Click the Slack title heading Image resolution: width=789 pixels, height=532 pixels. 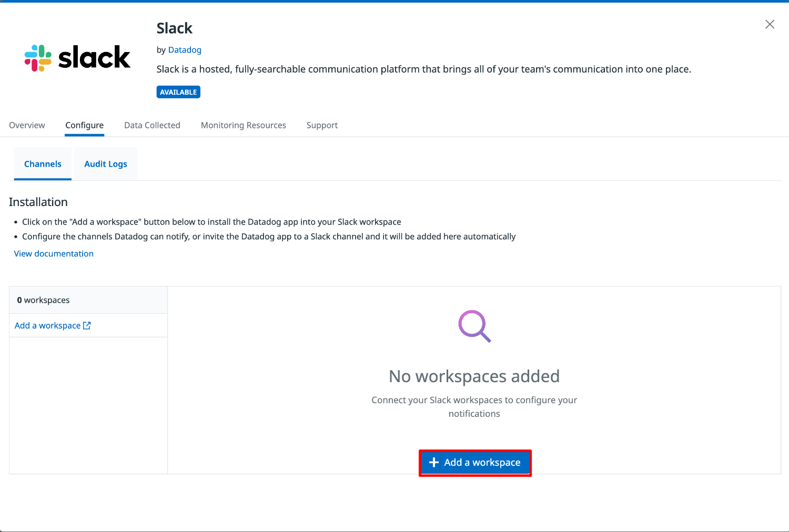pyautogui.click(x=175, y=28)
